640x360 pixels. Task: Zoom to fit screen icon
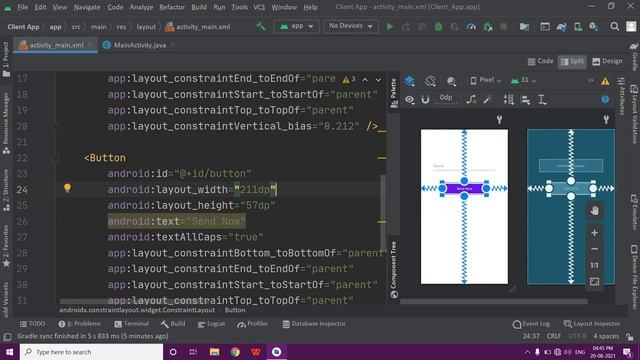click(594, 282)
